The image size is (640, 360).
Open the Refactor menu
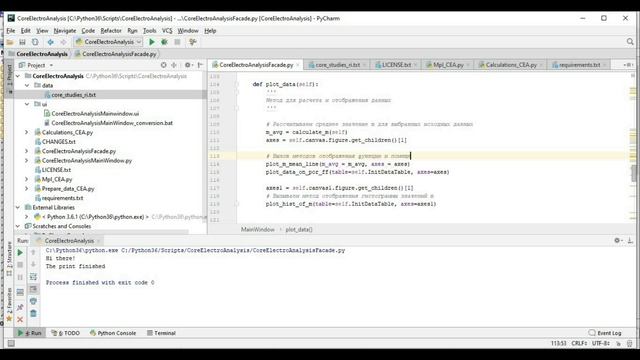[111, 31]
